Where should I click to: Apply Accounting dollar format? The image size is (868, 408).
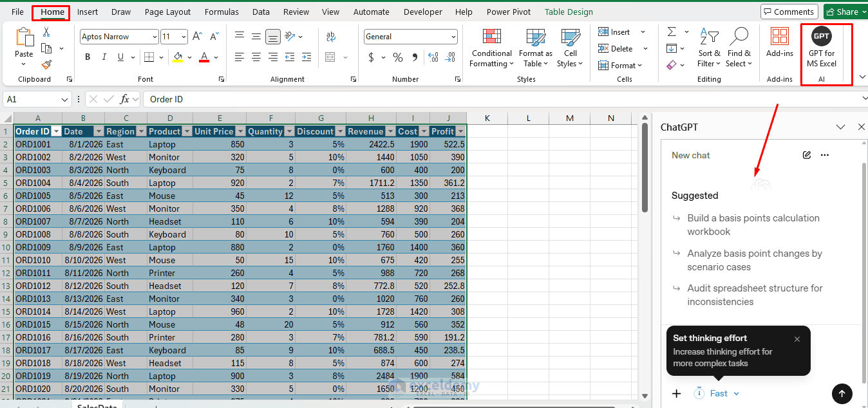371,57
